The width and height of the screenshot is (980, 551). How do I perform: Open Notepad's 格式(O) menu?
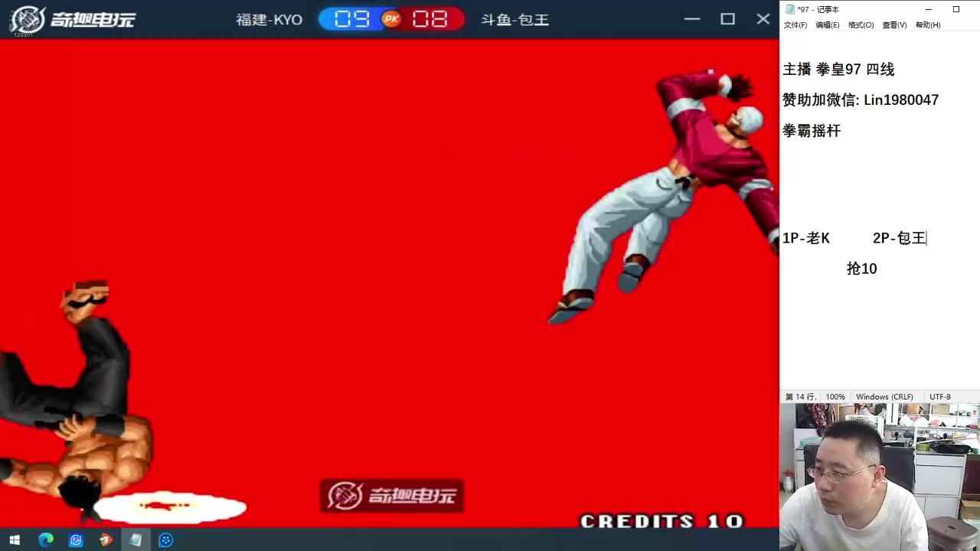[861, 25]
